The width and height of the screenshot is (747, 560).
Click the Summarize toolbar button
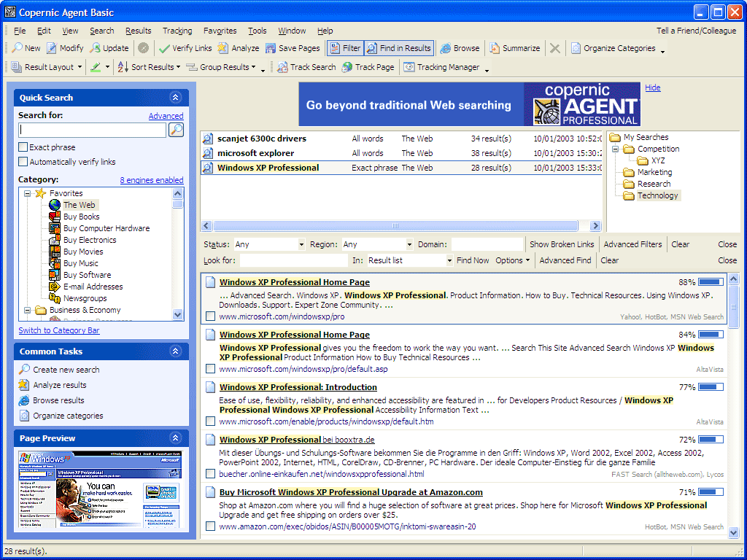515,48
